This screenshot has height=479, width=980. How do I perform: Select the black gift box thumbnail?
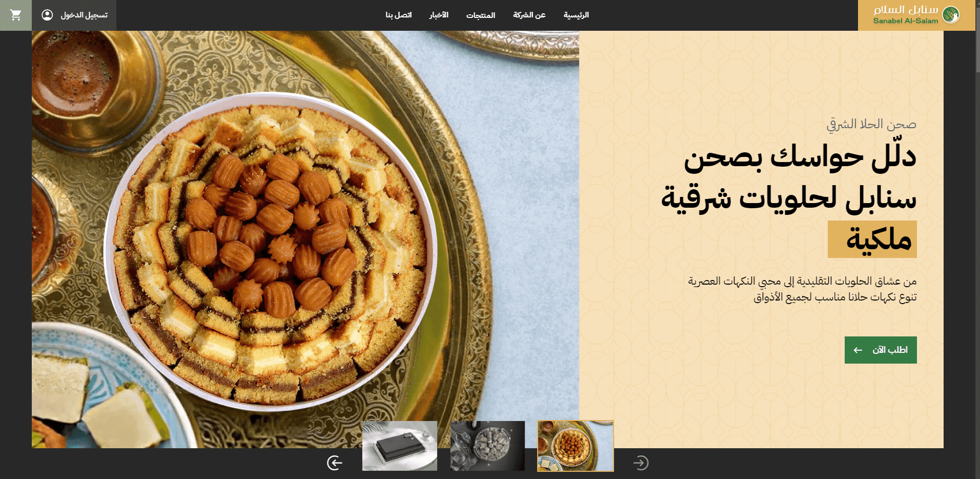pos(400,446)
